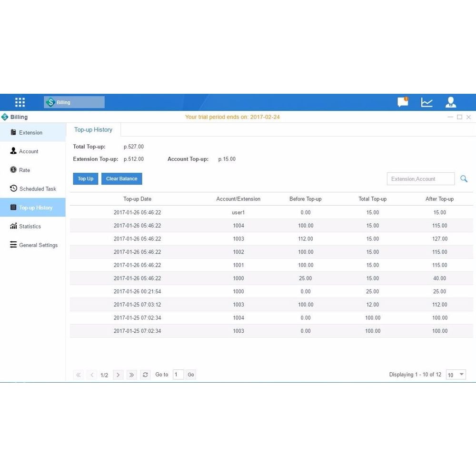Click the search magnifier icon

(464, 179)
